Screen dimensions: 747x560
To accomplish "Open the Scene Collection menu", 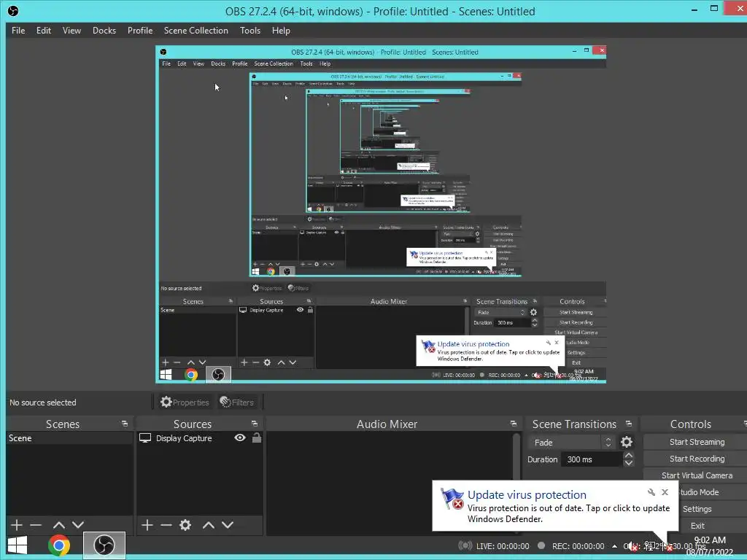I will coord(196,31).
